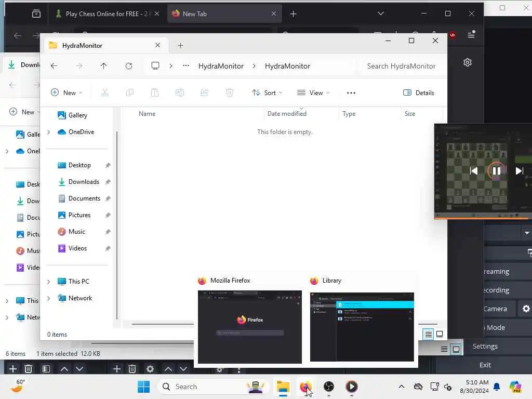The image size is (532, 399).
Task: Open the properties gear in OBS bottom bar
Action: coord(150,369)
